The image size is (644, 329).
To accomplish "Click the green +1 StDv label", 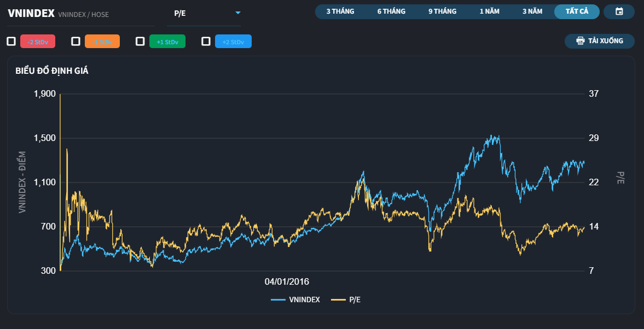I will tap(167, 42).
